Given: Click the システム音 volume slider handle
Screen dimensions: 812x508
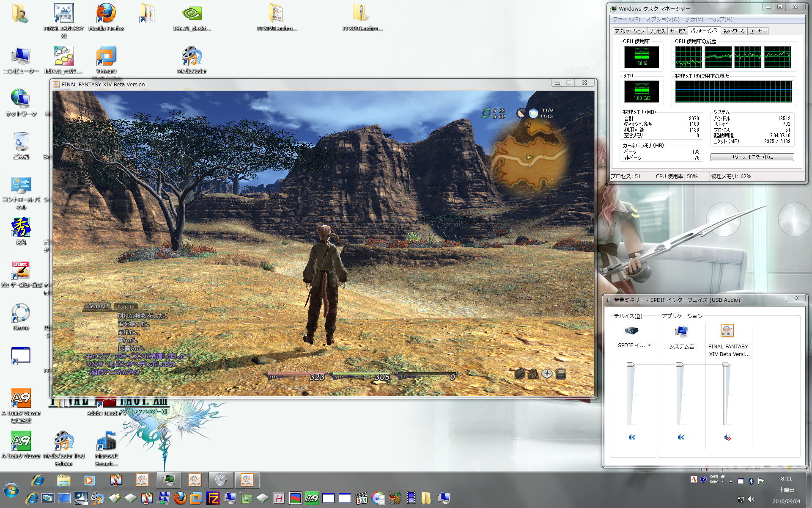Looking at the screenshot, I should [x=680, y=364].
